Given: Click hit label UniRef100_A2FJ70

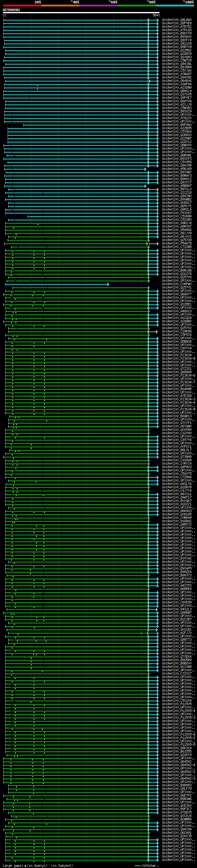Looking at the screenshot, I should click(177, 633).
